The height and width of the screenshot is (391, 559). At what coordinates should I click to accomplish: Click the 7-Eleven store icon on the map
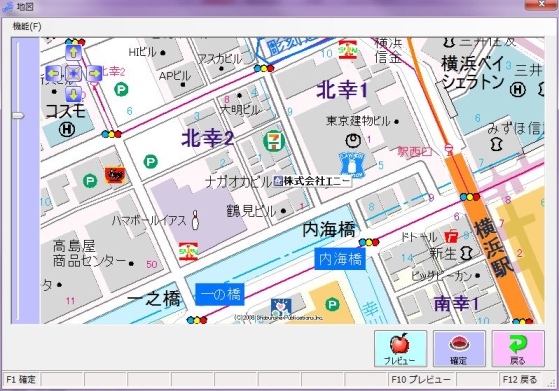point(274,142)
